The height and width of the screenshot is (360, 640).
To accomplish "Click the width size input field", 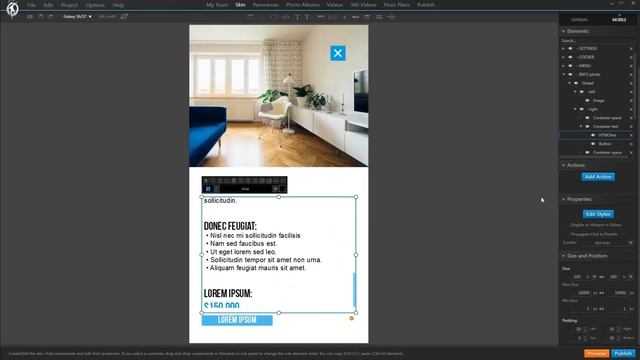I will point(577,277).
